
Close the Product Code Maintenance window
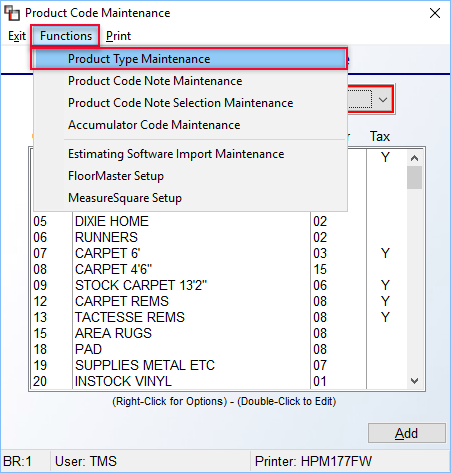click(435, 13)
